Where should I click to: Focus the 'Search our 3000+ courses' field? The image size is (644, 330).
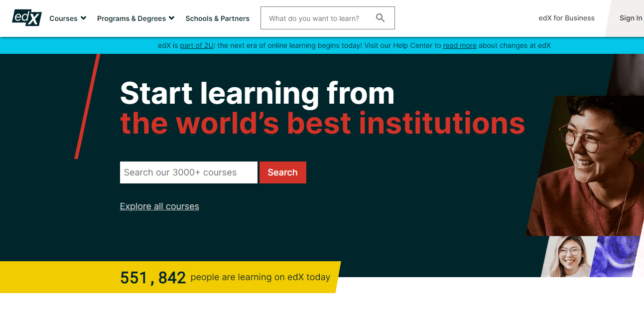point(189,172)
